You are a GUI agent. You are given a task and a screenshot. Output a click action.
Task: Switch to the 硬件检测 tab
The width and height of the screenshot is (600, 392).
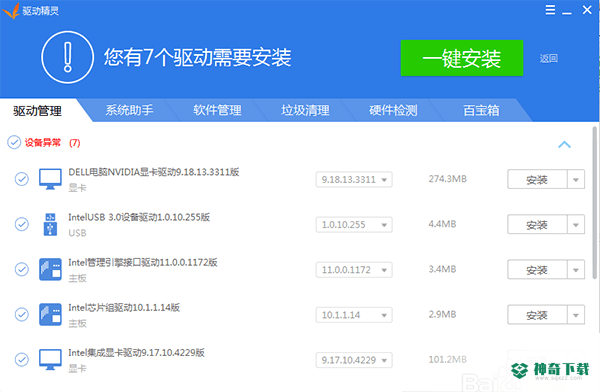point(393,110)
